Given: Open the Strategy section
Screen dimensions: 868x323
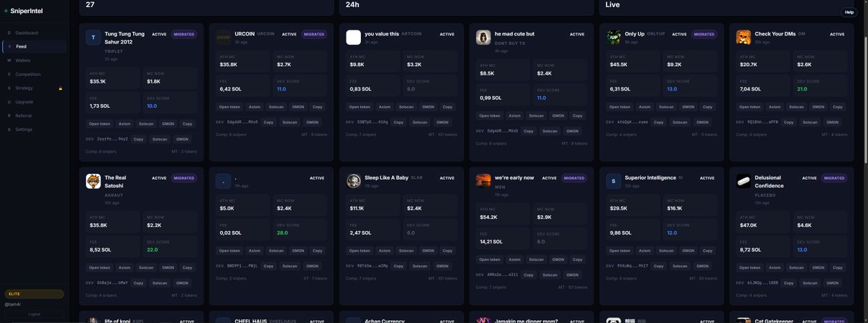Looking at the screenshot, I should pos(33,88).
